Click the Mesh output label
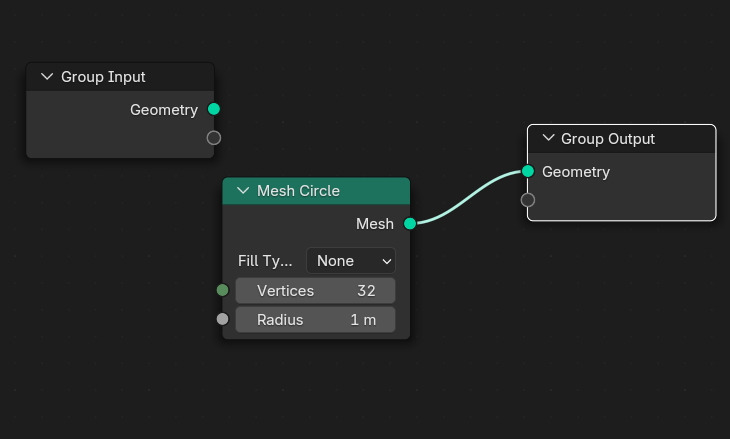Image resolution: width=730 pixels, height=439 pixels. coord(375,224)
